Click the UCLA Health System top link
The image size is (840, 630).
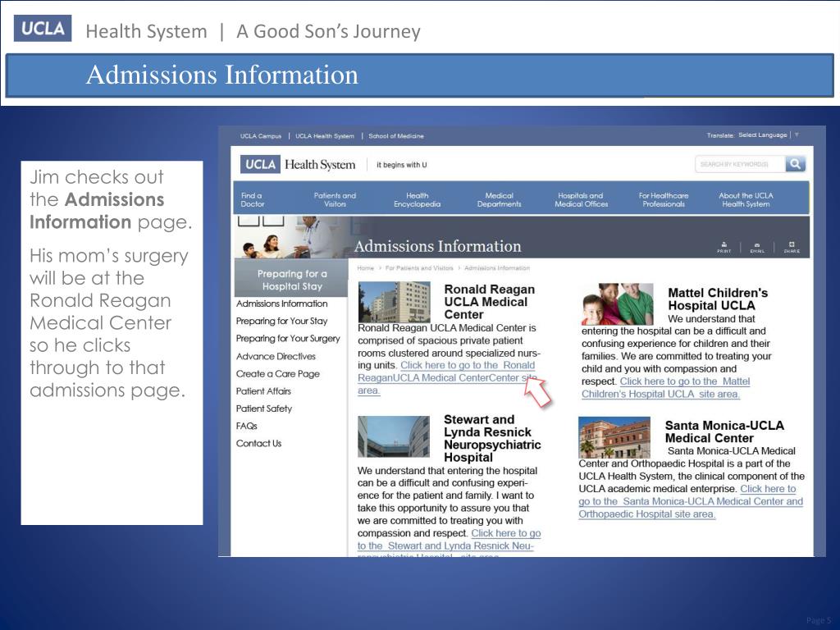325,136
